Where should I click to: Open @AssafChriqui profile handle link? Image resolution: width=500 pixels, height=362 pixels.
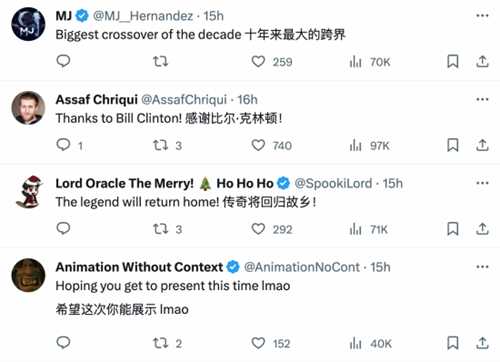[x=184, y=99]
